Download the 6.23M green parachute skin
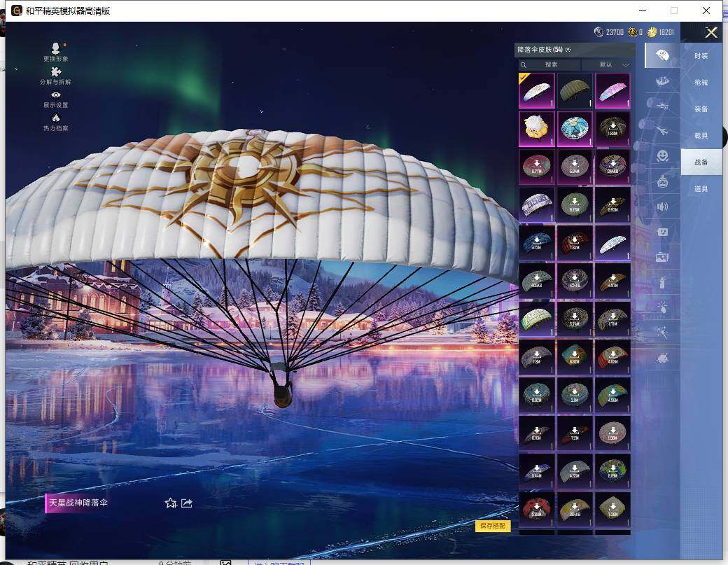The height and width of the screenshot is (565, 728). [x=575, y=204]
